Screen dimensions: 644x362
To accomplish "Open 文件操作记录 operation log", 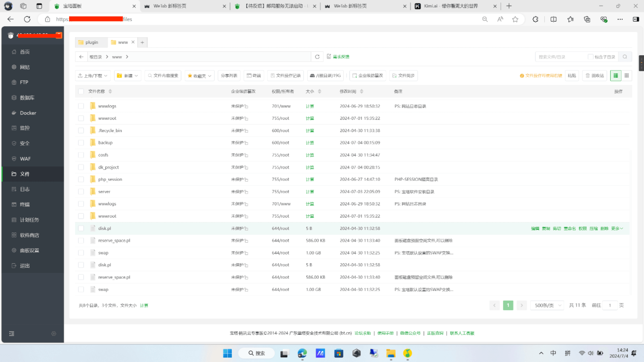I will (x=286, y=76).
